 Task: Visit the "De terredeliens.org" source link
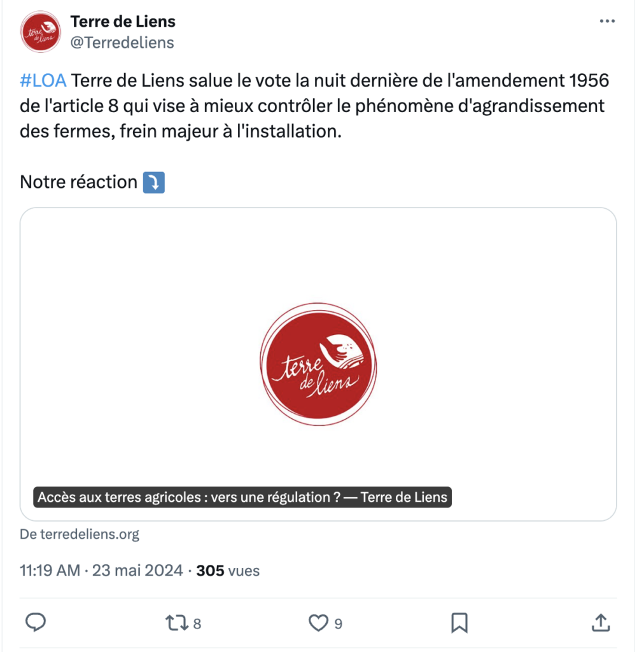click(x=80, y=534)
